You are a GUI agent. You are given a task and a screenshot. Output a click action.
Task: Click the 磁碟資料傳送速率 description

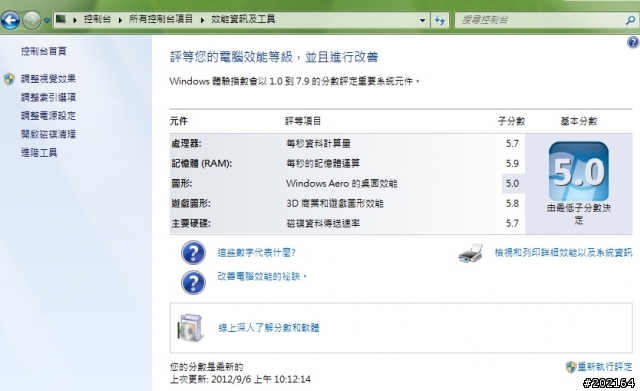(x=323, y=223)
